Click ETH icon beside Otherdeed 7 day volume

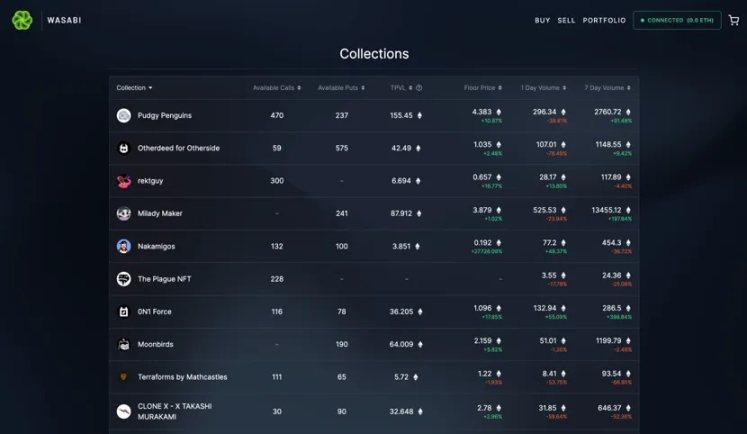click(628, 144)
